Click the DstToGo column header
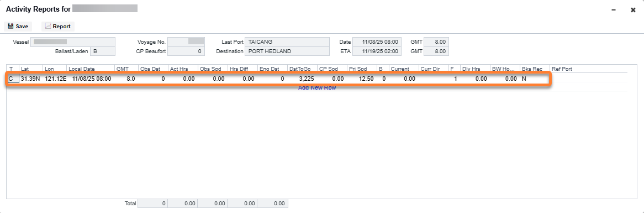 coord(302,69)
